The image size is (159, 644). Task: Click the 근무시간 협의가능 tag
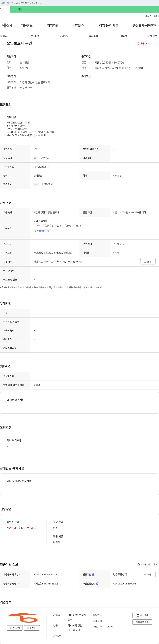42,231
